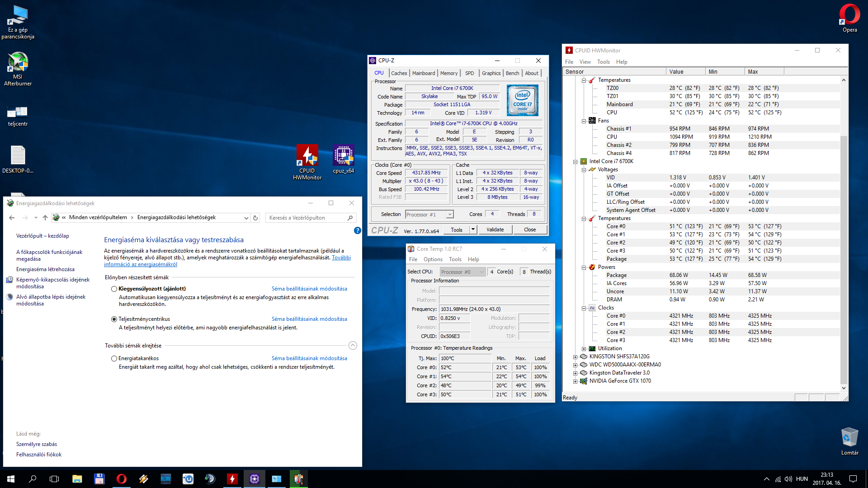The height and width of the screenshot is (488, 868).
Task: Open the 'Ez a gép parancsikonja' desktop icon
Action: (x=18, y=22)
